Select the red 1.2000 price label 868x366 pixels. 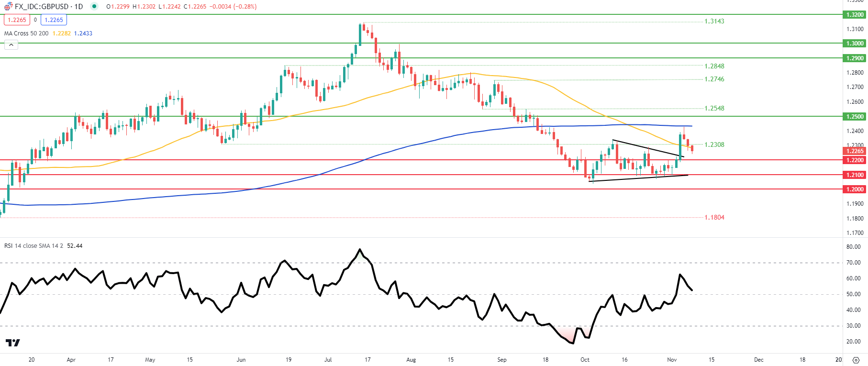coord(855,189)
